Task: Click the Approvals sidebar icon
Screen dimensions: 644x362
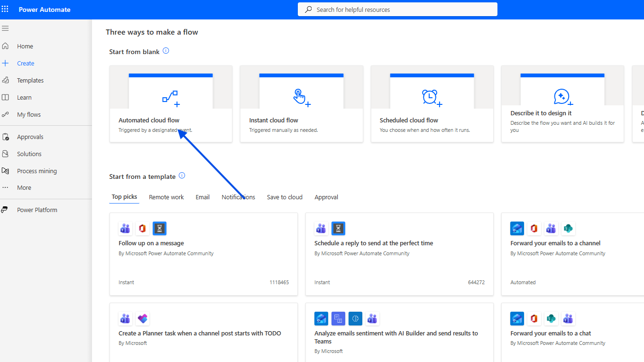Action: (x=5, y=137)
